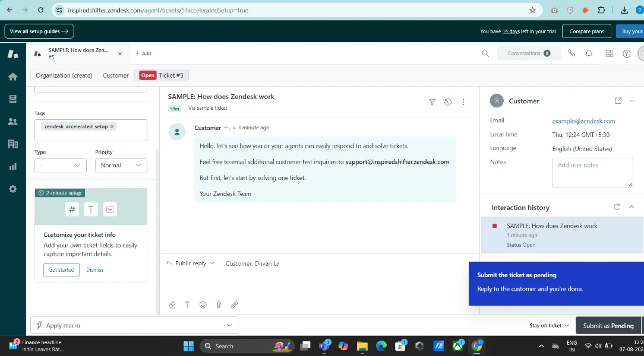644x356 pixels.
Task: Open Reporting bar chart icon in sidebar
Action: point(12,167)
